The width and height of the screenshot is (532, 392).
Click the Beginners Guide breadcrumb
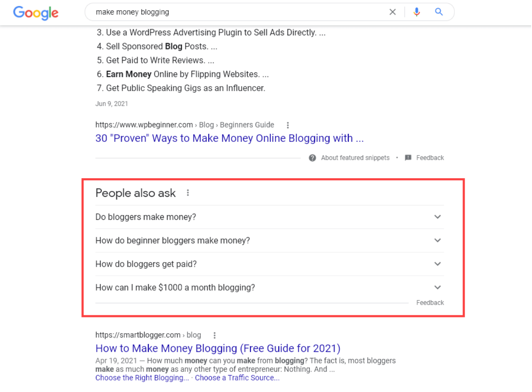tap(247, 125)
